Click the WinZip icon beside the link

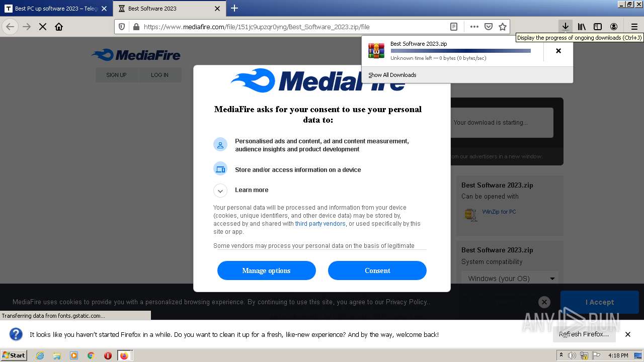[x=471, y=214]
